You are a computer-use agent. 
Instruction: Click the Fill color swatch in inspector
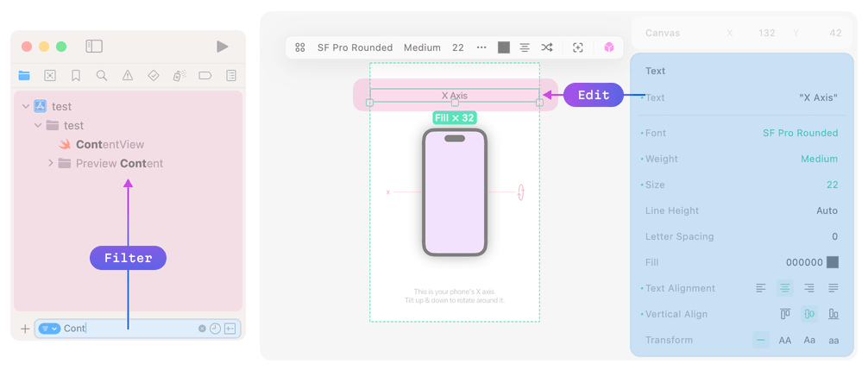(833, 262)
